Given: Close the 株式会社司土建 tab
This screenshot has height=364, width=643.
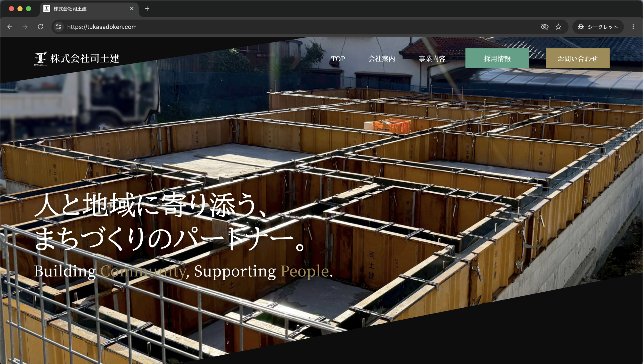Looking at the screenshot, I should pyautogui.click(x=132, y=9).
